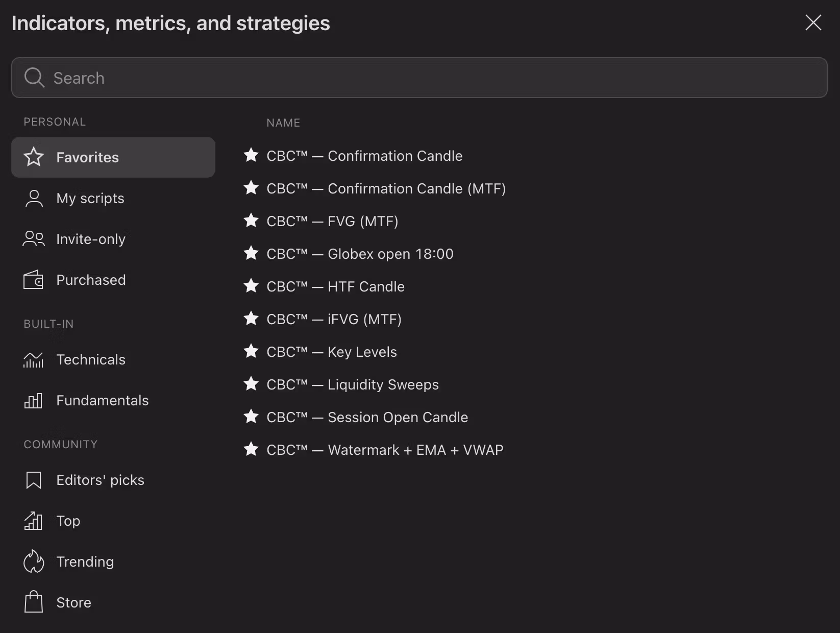Remove favorite star on CBC Liquidity Sweeps
Image resolution: width=840 pixels, height=633 pixels.
[251, 384]
